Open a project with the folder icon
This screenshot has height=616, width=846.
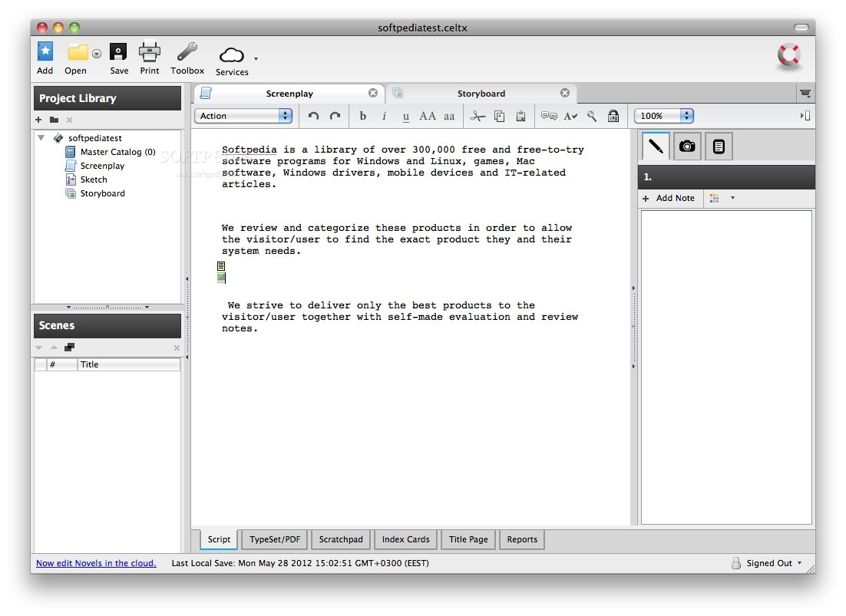pyautogui.click(x=78, y=52)
